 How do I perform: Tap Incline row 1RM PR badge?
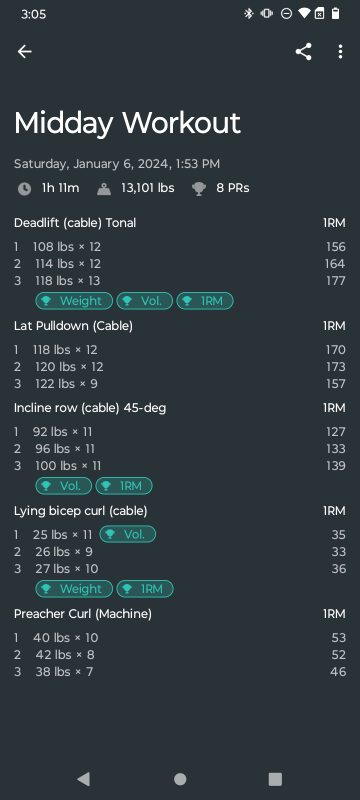pyautogui.click(x=124, y=486)
